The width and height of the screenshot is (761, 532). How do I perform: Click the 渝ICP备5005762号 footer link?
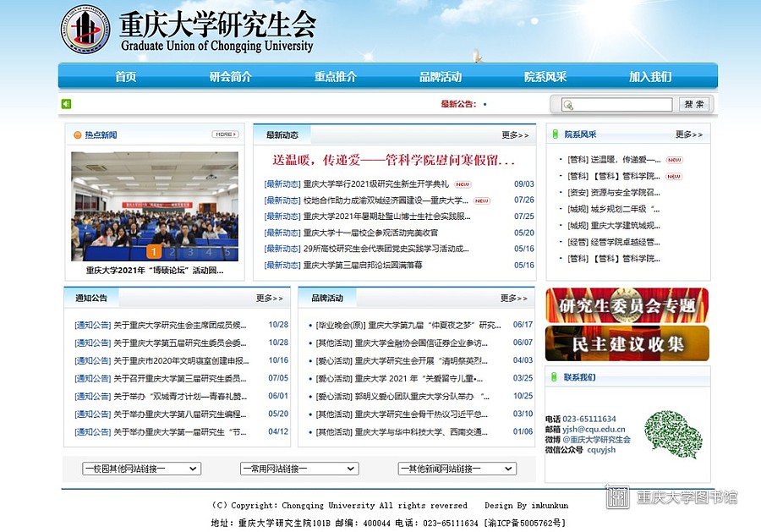tap(524, 524)
